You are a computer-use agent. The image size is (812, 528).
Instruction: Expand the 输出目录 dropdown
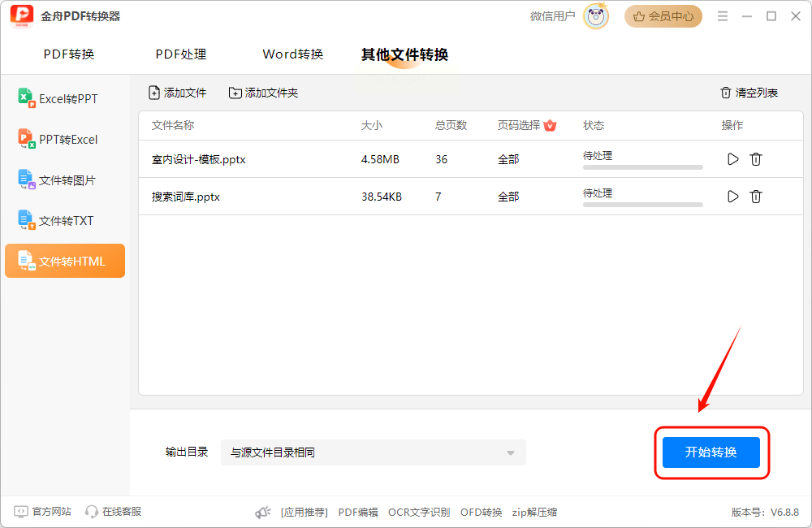(x=374, y=452)
